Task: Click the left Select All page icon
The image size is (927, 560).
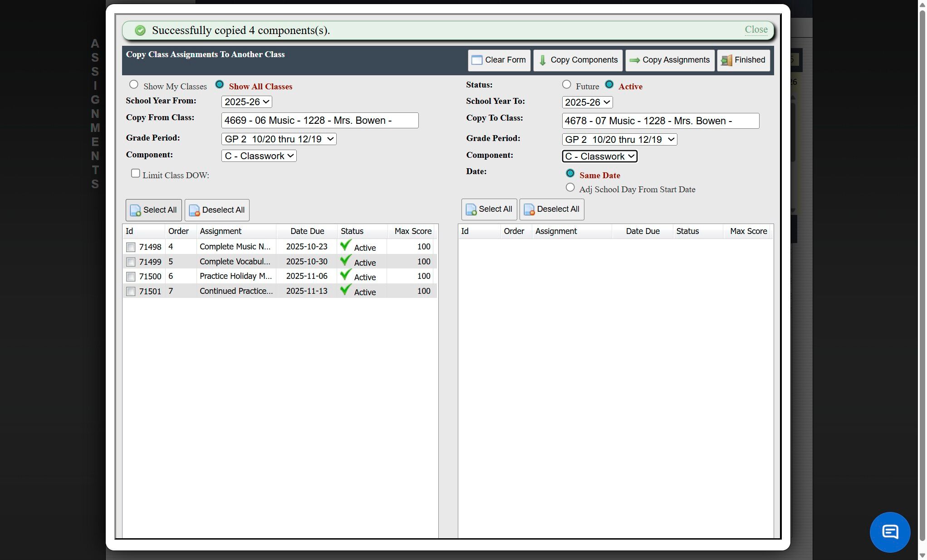Action: click(x=135, y=210)
